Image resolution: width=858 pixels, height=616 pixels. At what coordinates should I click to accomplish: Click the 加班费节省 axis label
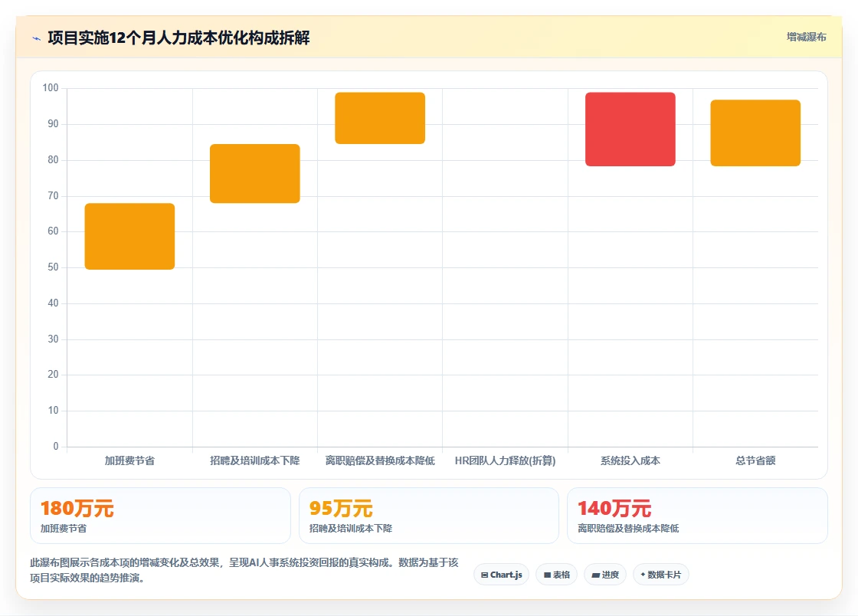[129, 460]
